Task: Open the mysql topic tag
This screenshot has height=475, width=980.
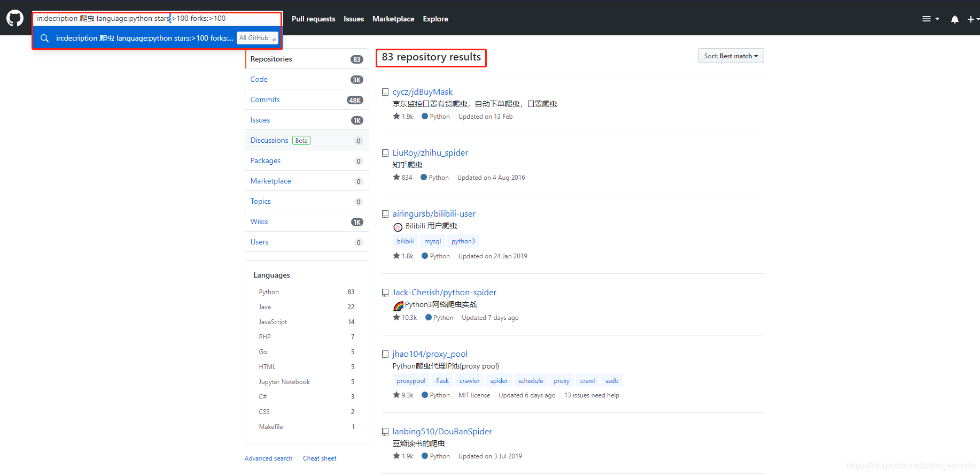Action: click(x=433, y=241)
